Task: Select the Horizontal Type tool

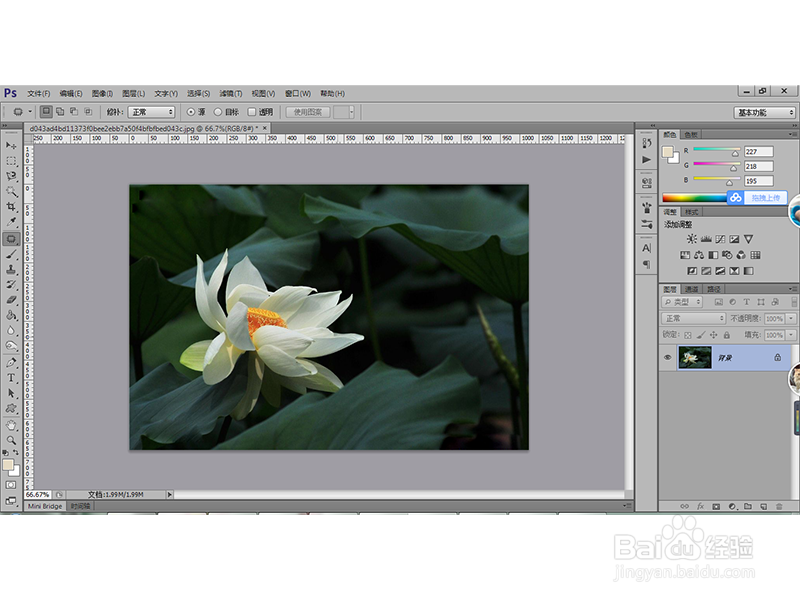Action: [11, 378]
